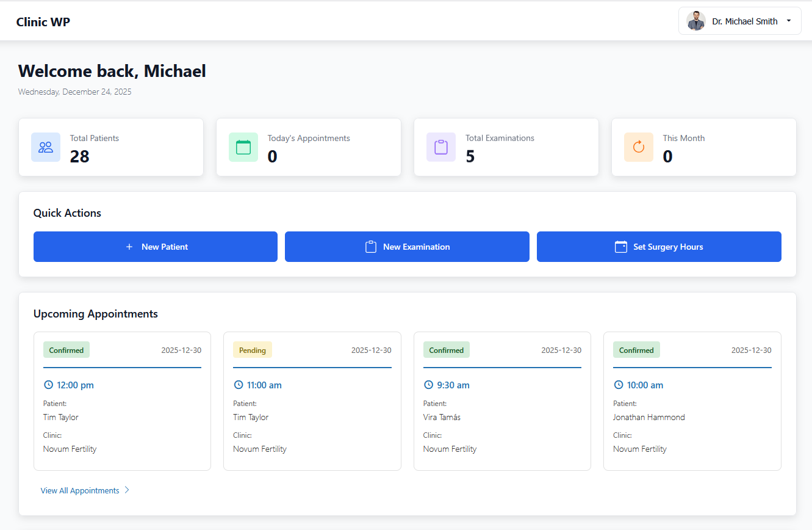Select the green calendar icon for Today's Appointments

pos(243,147)
